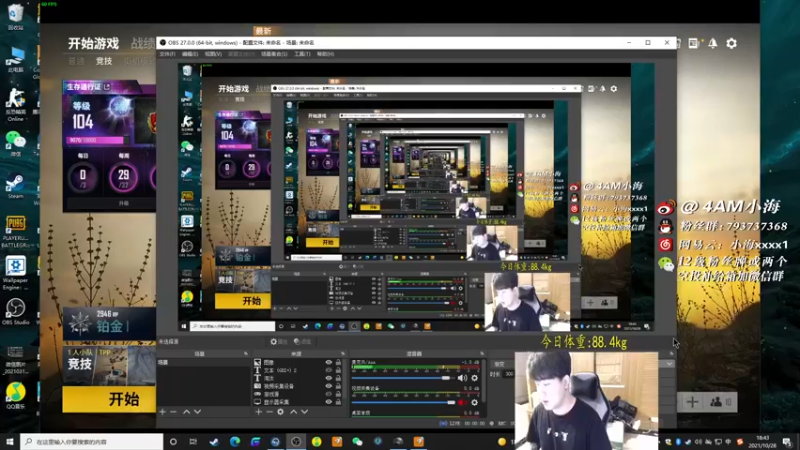Click the 属性 properties button in OBS

coord(279,341)
